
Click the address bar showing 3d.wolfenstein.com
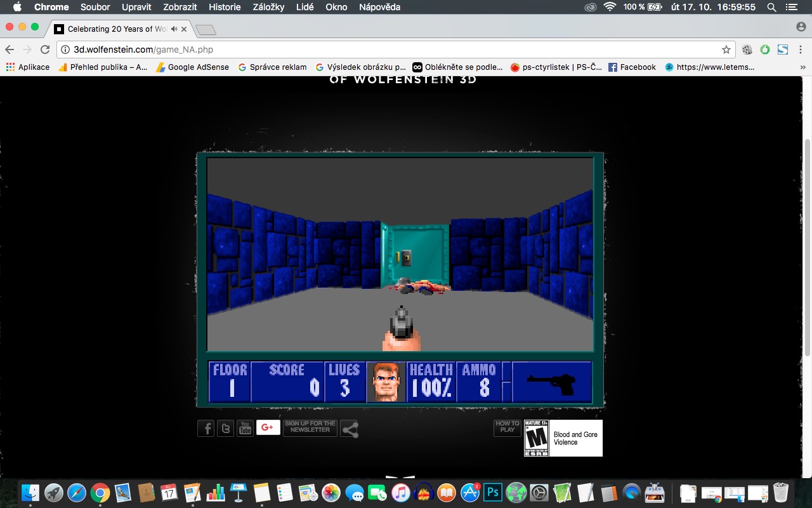coord(396,50)
